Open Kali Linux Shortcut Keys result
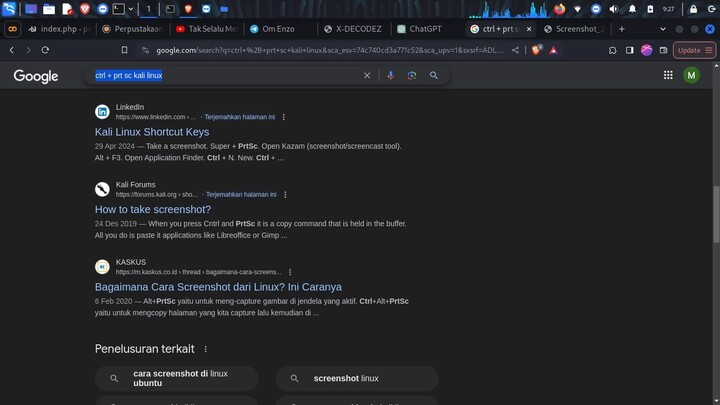720x405 pixels. pos(152,132)
